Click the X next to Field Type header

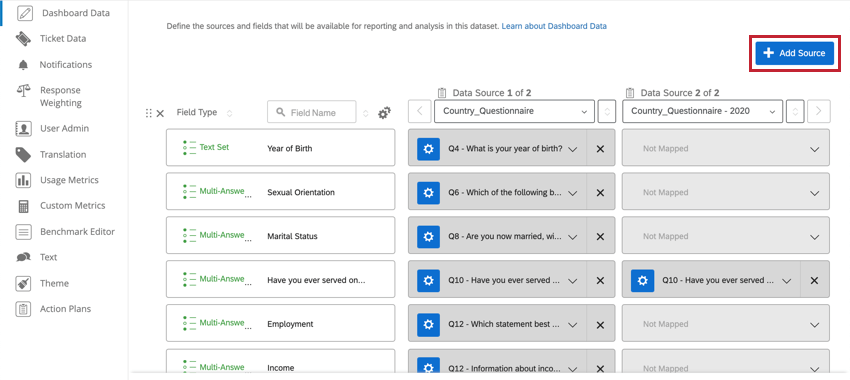click(x=160, y=113)
